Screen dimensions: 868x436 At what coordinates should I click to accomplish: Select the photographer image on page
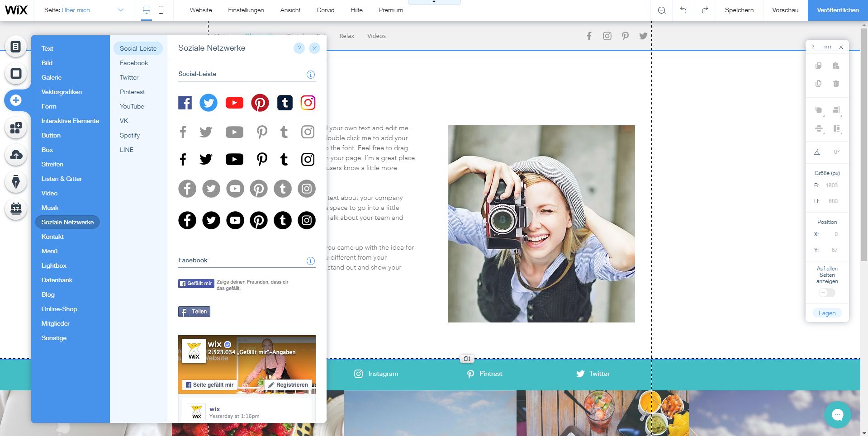[541, 224]
